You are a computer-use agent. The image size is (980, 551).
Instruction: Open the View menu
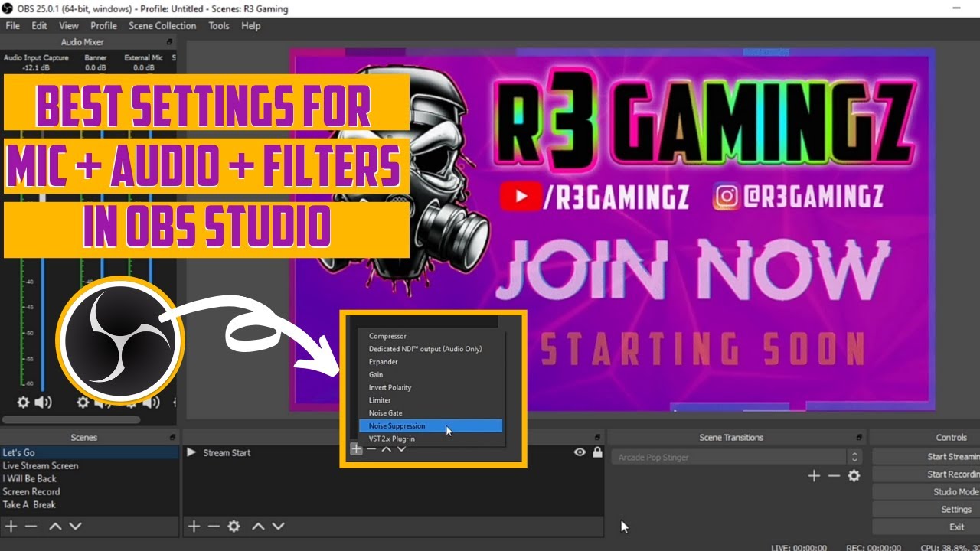click(69, 25)
